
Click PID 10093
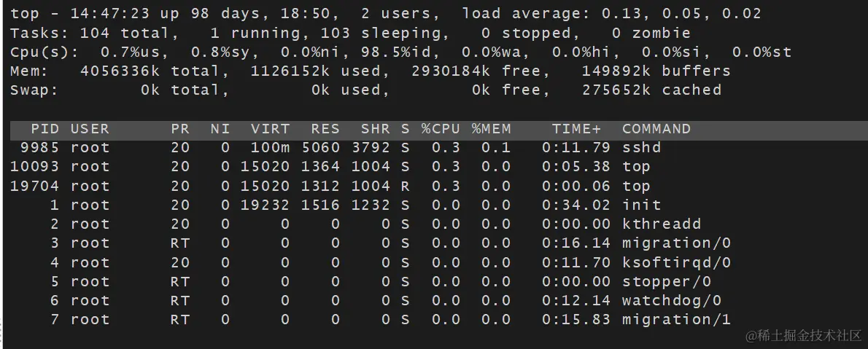34,166
